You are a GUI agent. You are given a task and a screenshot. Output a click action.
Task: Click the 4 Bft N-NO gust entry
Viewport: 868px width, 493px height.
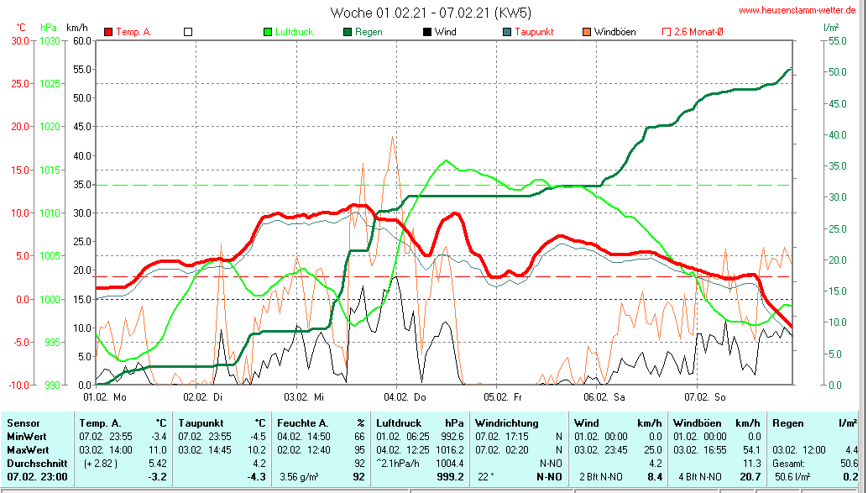(700, 477)
